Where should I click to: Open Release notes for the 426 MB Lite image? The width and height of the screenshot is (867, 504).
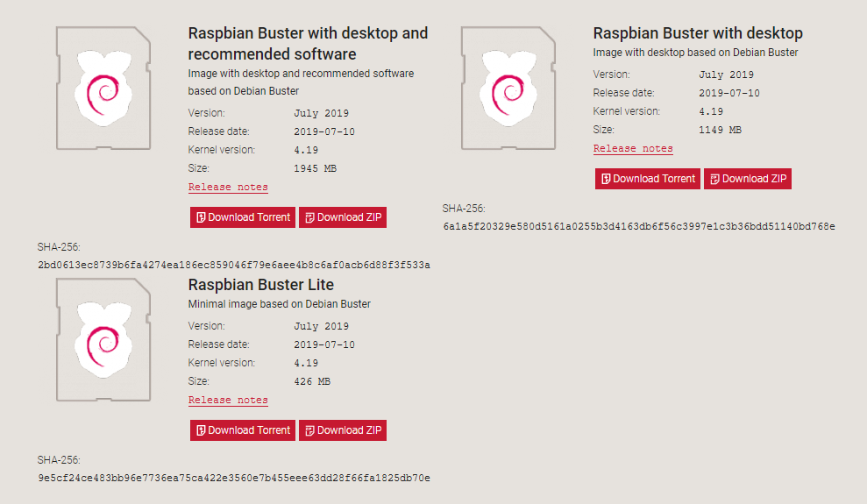pyautogui.click(x=228, y=400)
